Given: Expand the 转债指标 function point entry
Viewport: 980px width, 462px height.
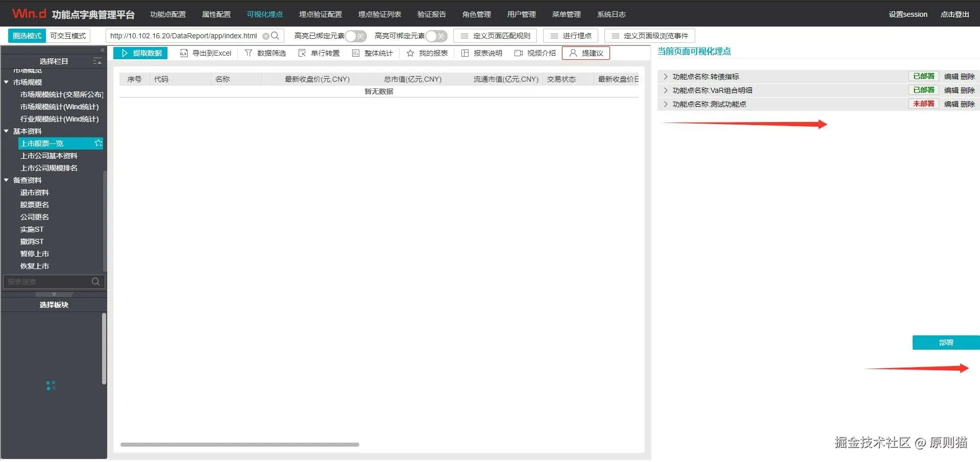Looking at the screenshot, I should click(x=665, y=76).
